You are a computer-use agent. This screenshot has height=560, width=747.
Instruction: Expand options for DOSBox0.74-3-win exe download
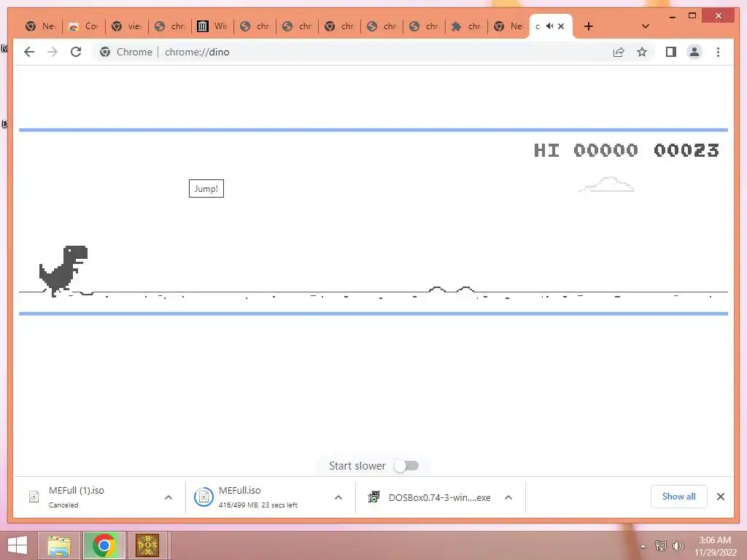[508, 497]
